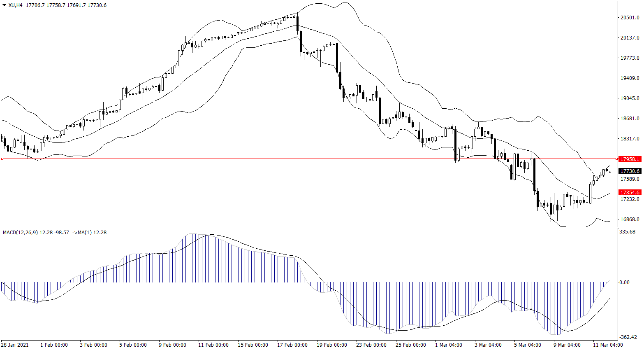Click the 16868.0 price axis label
Screen dimensions: 644x350
pyautogui.click(x=630, y=219)
